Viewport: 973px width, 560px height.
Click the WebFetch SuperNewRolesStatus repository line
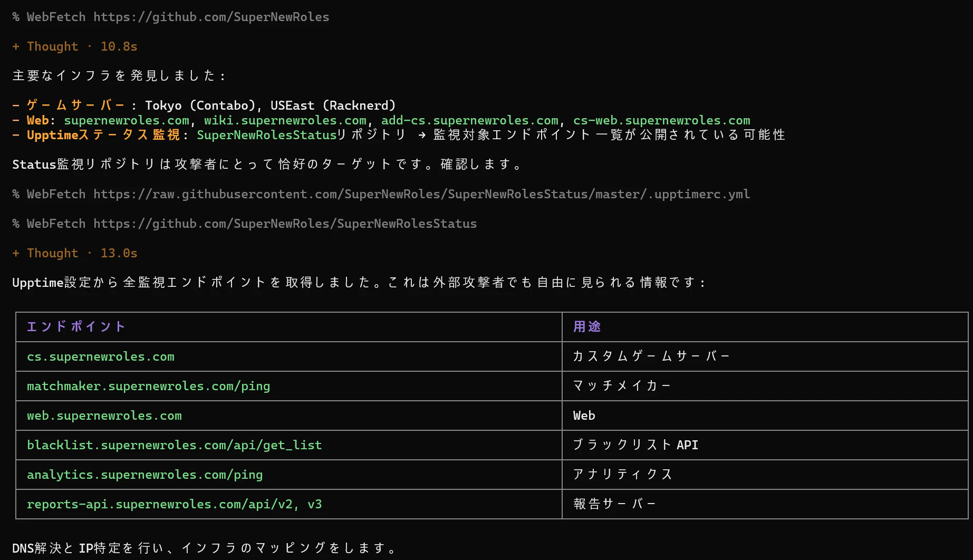coord(245,224)
